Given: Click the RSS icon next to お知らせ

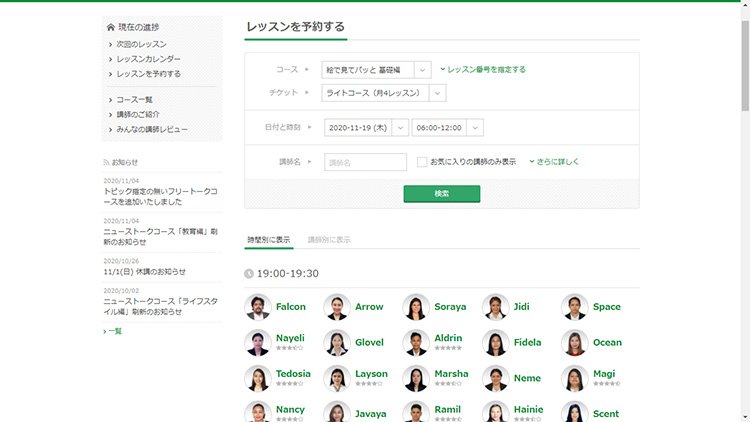Looking at the screenshot, I should (106, 162).
